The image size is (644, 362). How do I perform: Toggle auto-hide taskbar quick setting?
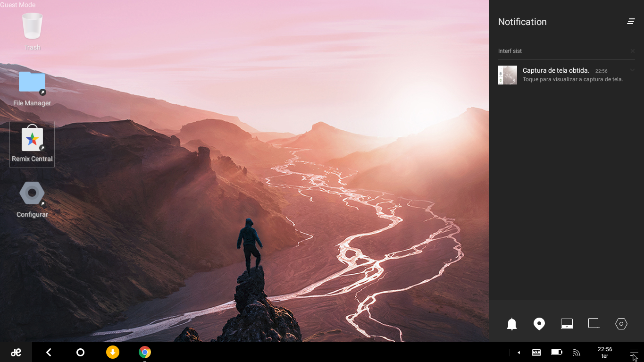pyautogui.click(x=567, y=324)
